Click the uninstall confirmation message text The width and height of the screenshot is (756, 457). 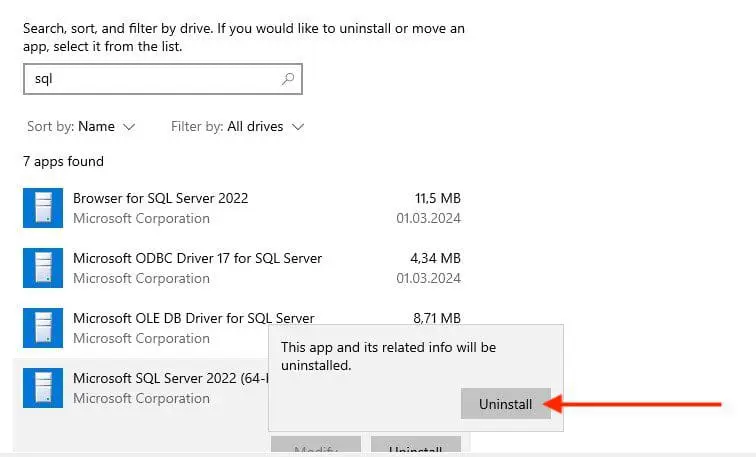389,356
